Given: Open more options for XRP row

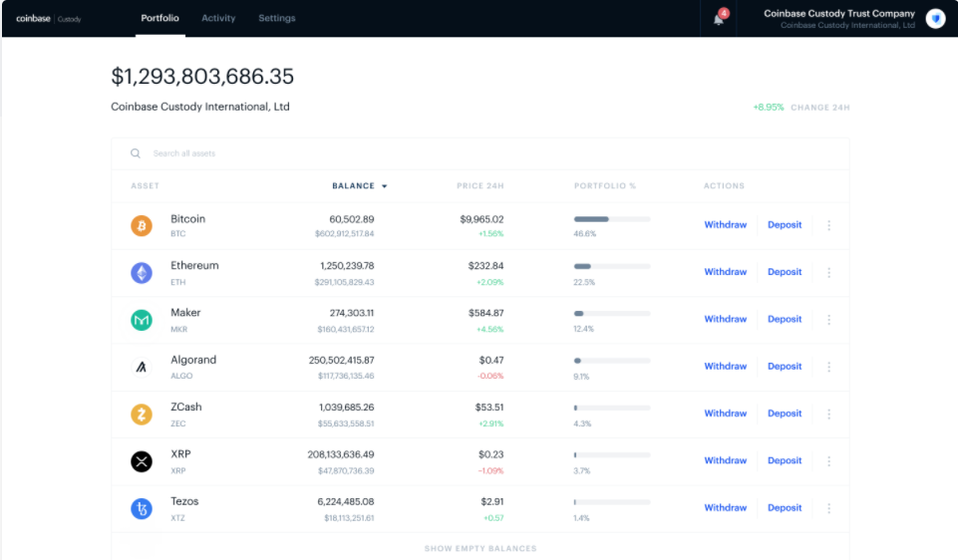Looking at the screenshot, I should (829, 461).
